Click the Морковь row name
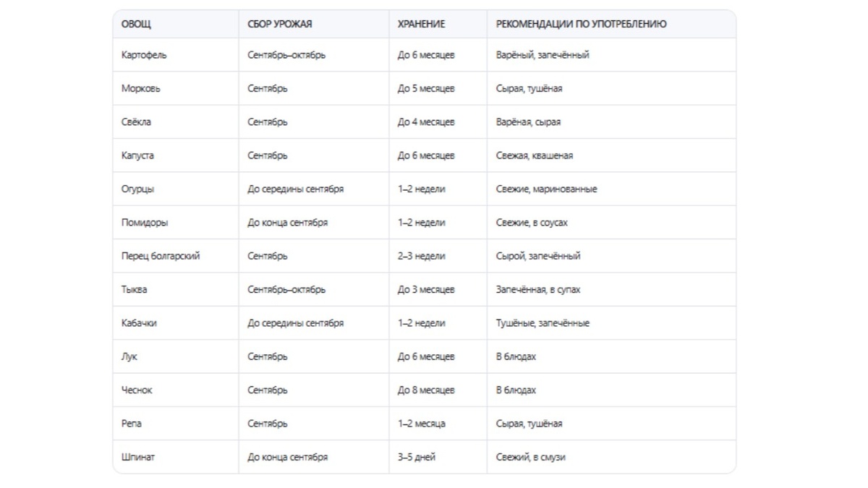 point(141,88)
